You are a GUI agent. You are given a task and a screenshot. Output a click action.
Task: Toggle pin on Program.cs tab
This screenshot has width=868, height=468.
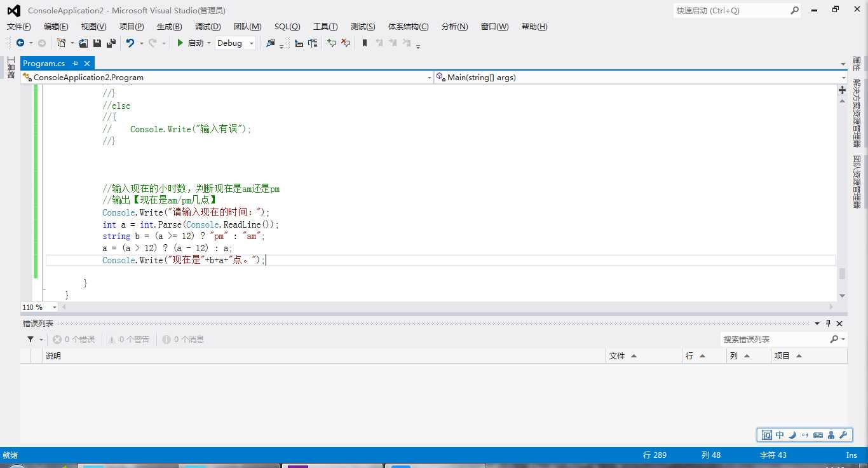point(75,64)
